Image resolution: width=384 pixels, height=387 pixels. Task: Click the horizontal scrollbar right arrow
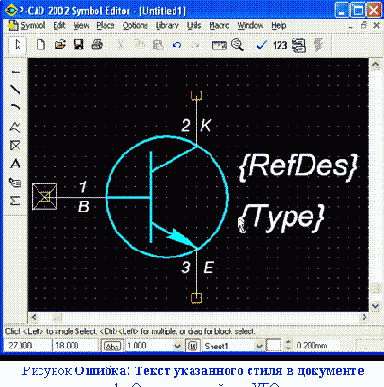pos(364,317)
